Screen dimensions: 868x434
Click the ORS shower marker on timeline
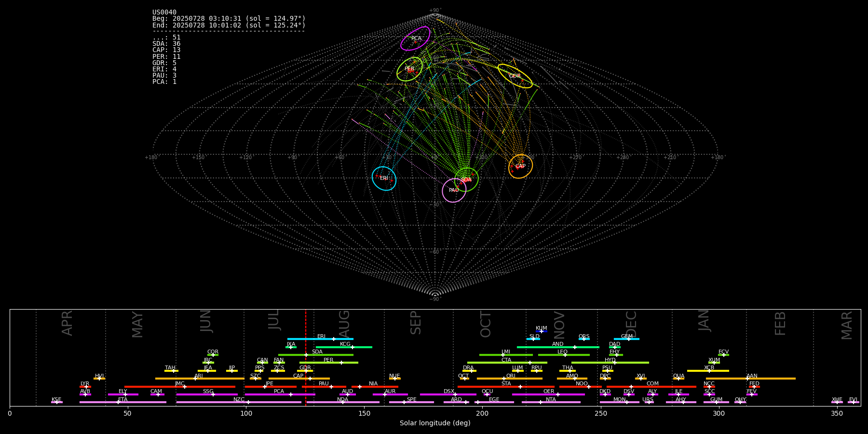pos(584,339)
